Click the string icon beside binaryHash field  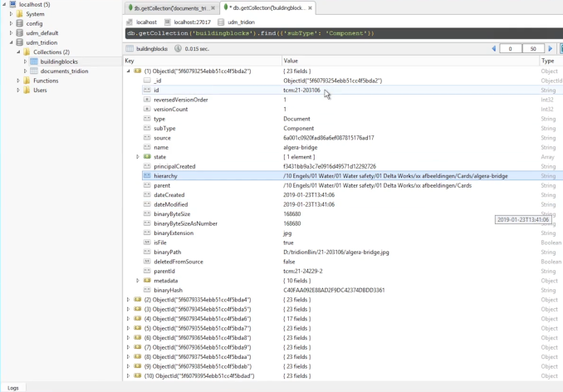(x=147, y=290)
